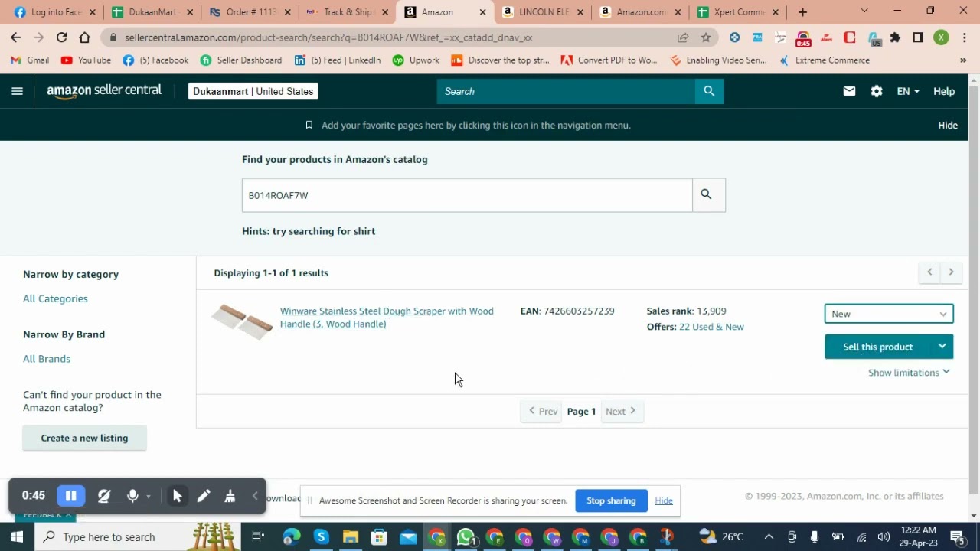Viewport: 980px width, 551px height.
Task: Show more bookmarks with double chevron
Action: (963, 60)
